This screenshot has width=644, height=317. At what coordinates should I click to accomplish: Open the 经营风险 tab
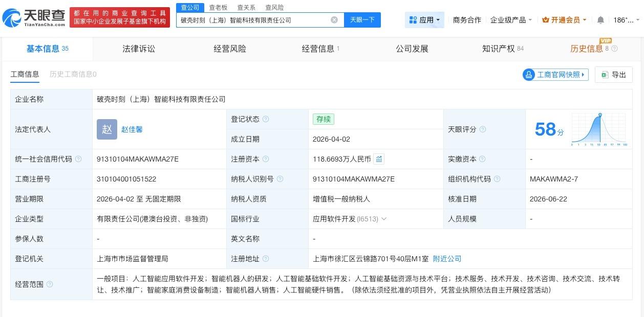click(230, 49)
